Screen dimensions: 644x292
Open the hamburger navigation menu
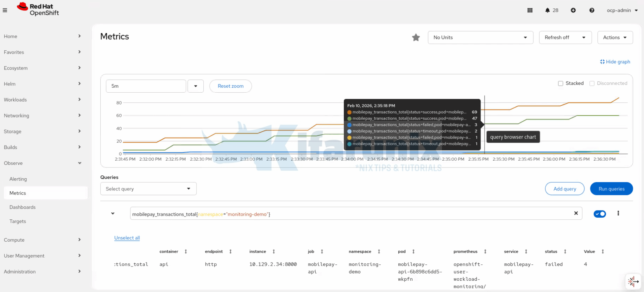click(5, 10)
